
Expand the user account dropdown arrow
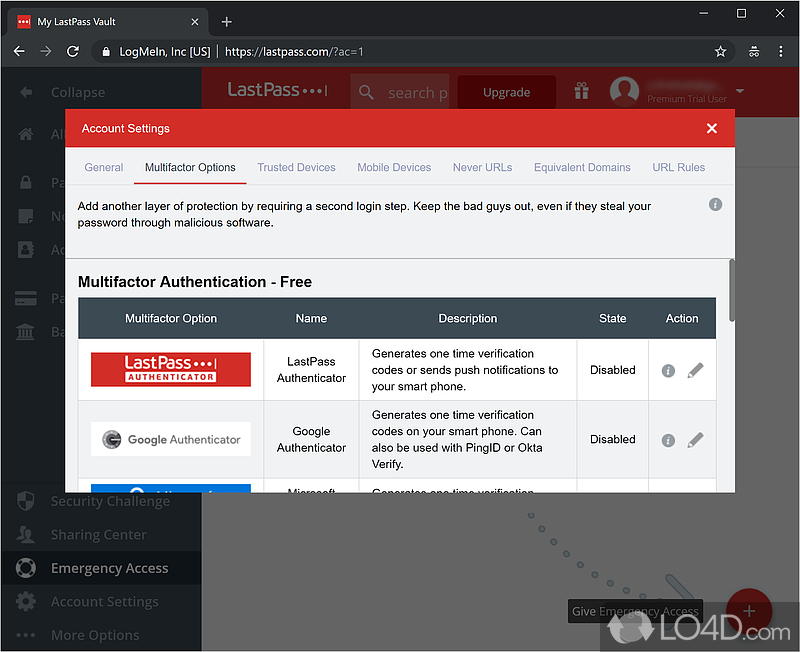(740, 91)
